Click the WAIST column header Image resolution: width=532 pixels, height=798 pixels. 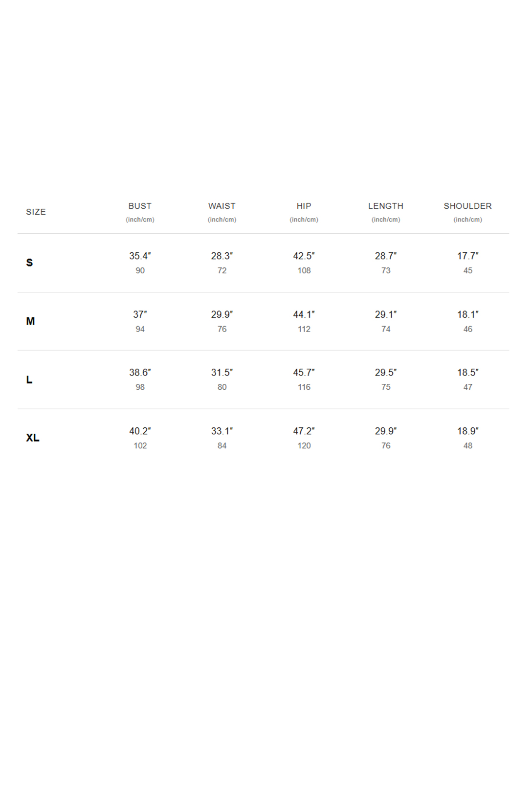click(222, 206)
